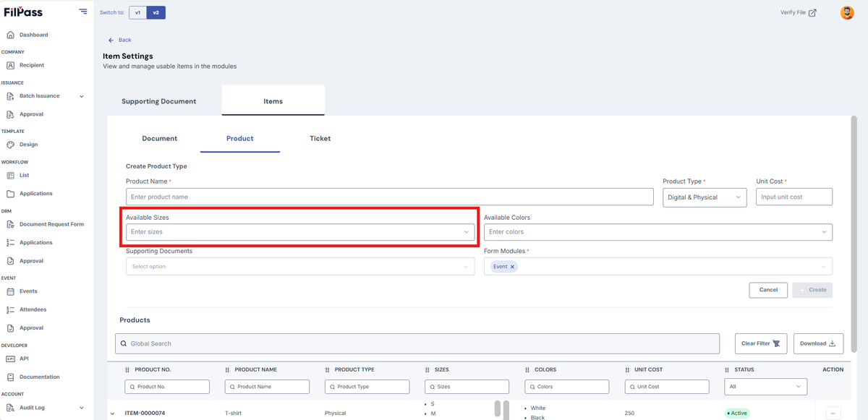Go back using the Back link

120,40
